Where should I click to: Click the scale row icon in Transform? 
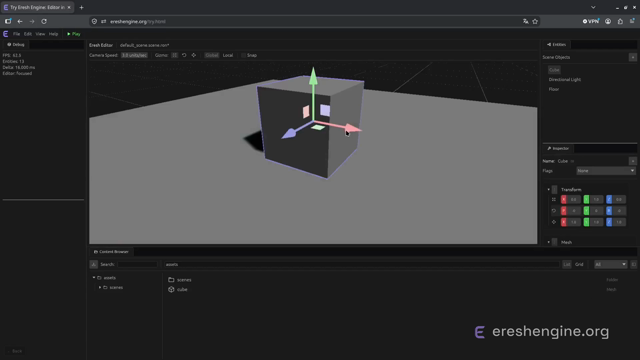[x=554, y=222]
